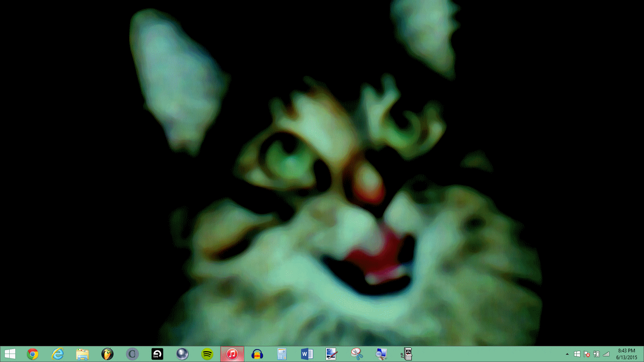Open Action Center flag notification icon
The image size is (644, 362).
pyautogui.click(x=587, y=354)
